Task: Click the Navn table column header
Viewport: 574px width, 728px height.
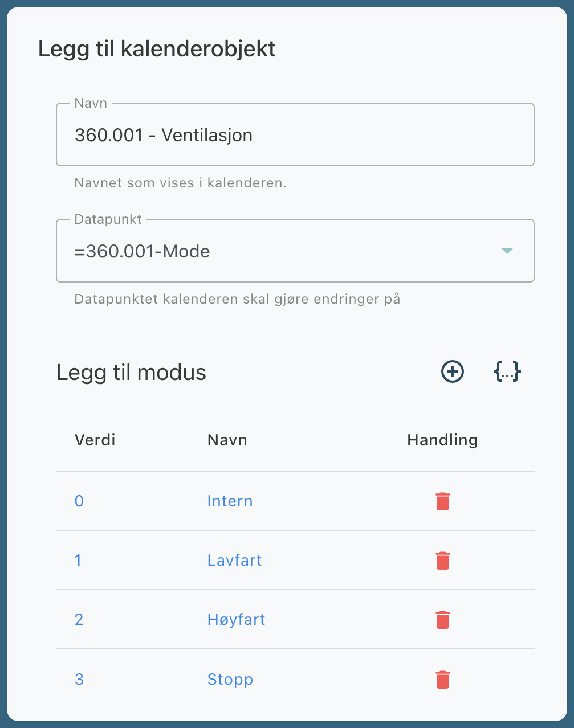Action: [227, 440]
